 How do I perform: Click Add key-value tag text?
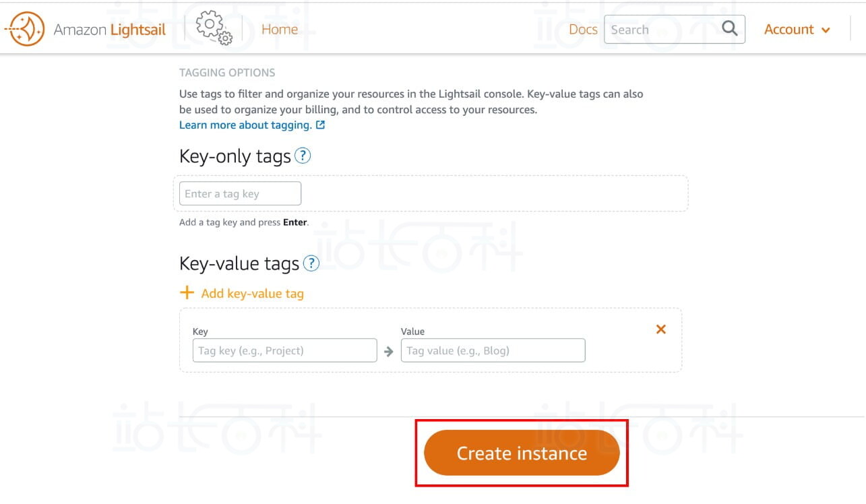[x=252, y=294]
